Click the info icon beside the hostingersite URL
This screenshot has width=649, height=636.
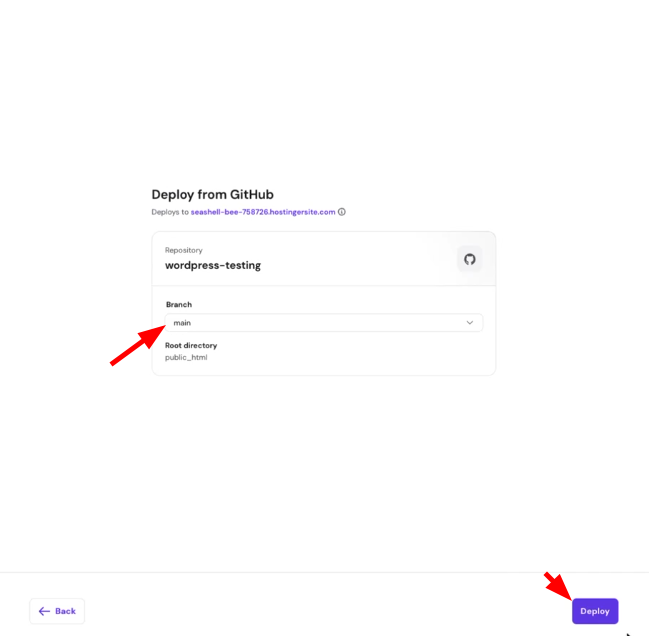coord(341,212)
